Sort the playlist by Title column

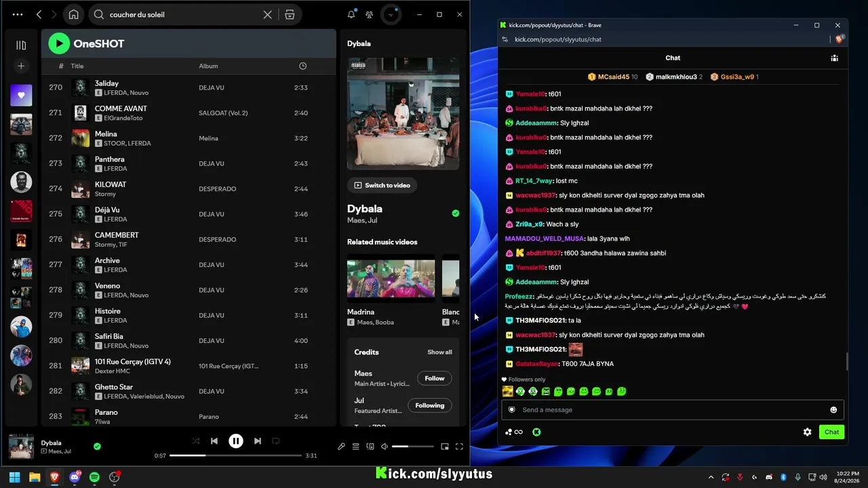[77, 66]
